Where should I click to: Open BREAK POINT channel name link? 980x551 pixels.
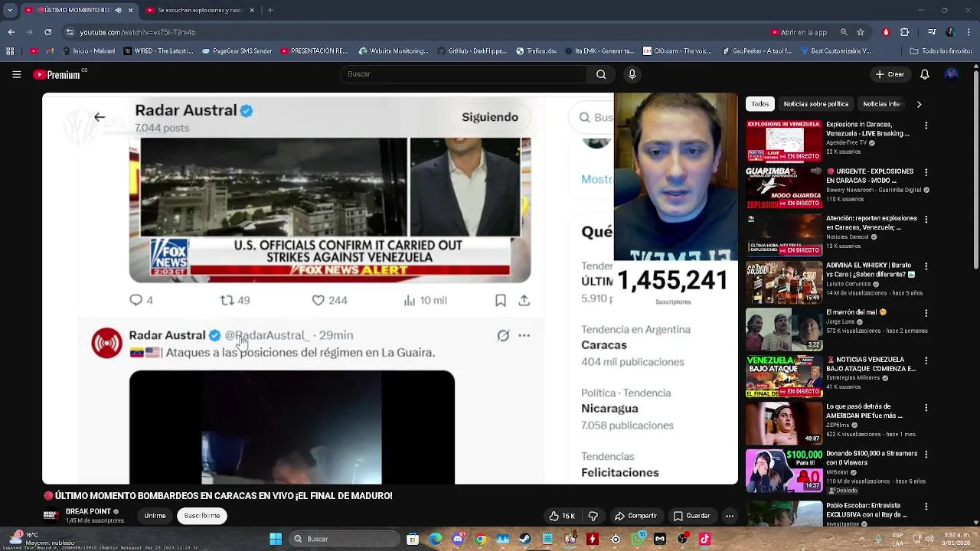[88, 511]
